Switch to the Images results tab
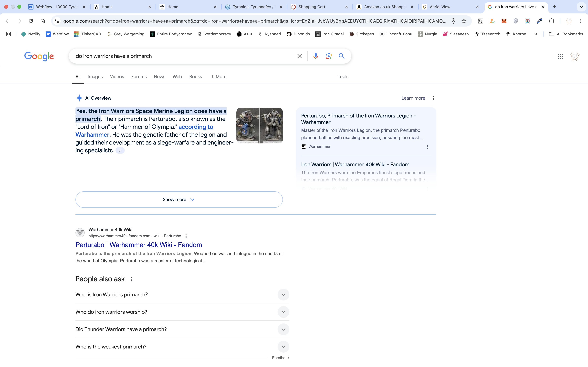 95,77
